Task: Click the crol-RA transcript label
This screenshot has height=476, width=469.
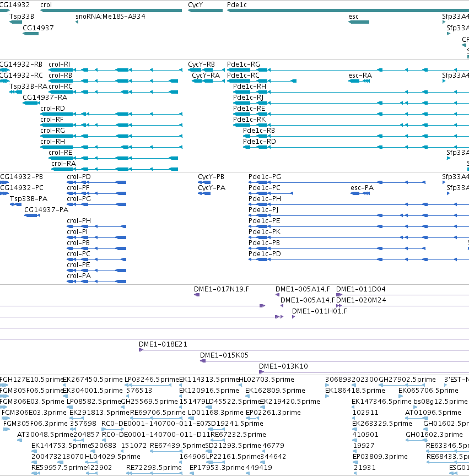Action: [63, 164]
